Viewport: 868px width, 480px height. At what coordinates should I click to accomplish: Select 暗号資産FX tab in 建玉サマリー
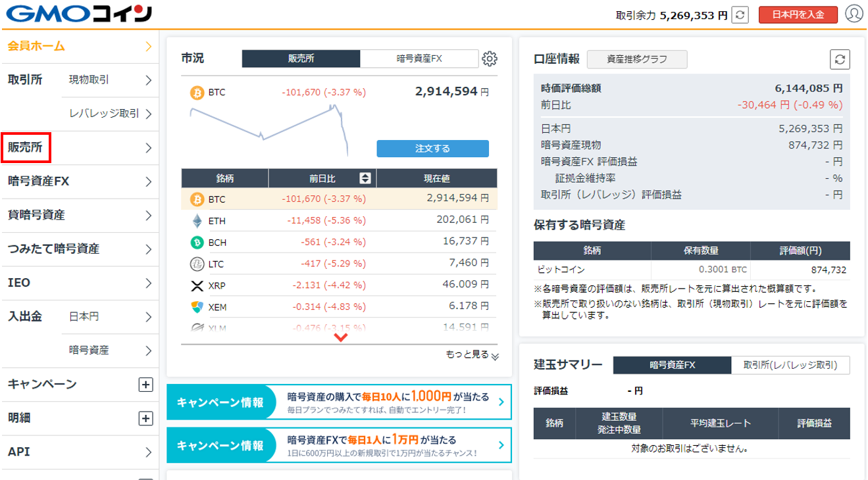[x=672, y=365]
